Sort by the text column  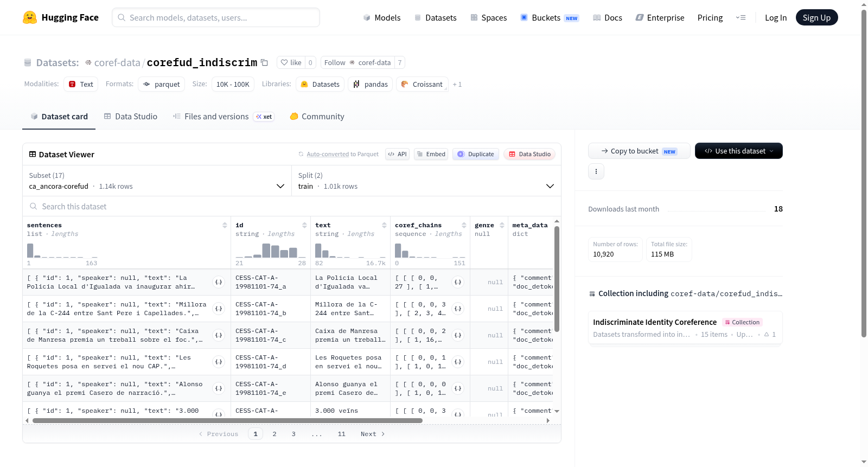click(384, 225)
